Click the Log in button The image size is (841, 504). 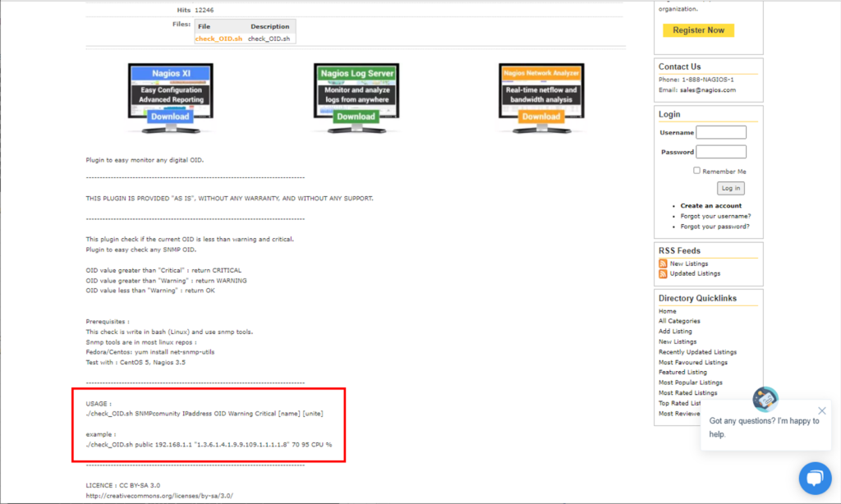pyautogui.click(x=730, y=188)
